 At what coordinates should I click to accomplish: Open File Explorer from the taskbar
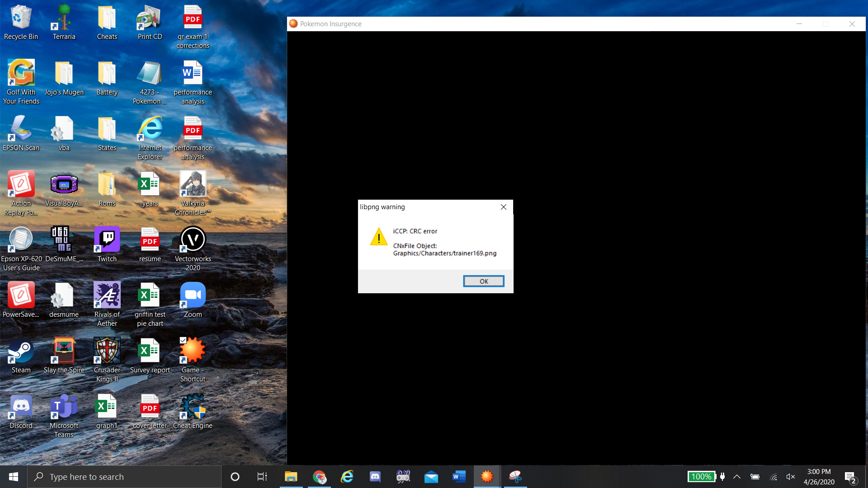pos(291,477)
